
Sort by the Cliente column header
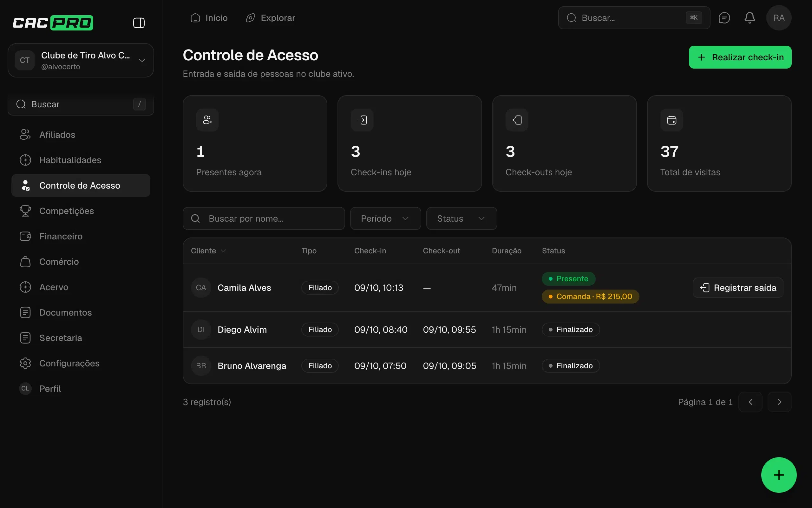pyautogui.click(x=208, y=251)
